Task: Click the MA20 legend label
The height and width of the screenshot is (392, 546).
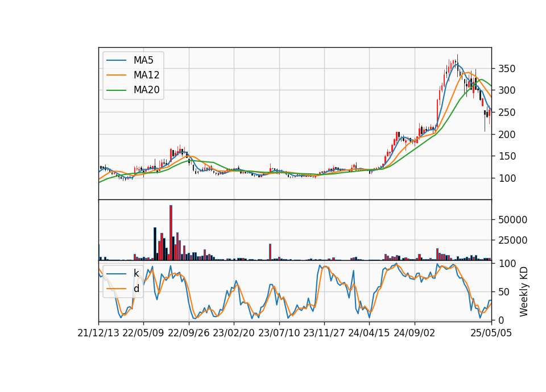Action: click(x=147, y=90)
